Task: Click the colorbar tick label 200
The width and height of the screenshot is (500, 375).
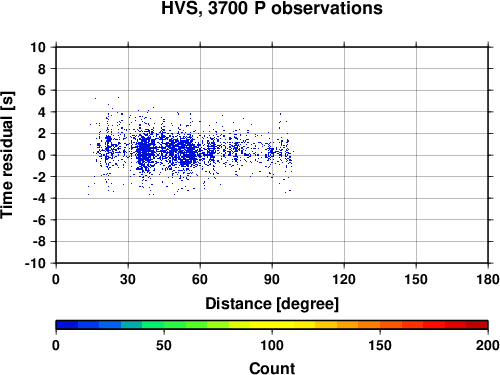Action: click(x=487, y=345)
